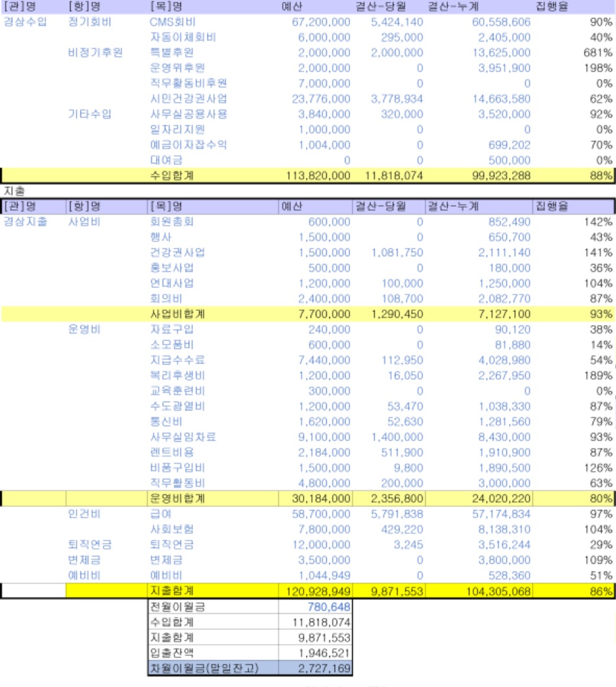Click the 681% execution rate cell

[x=598, y=53]
